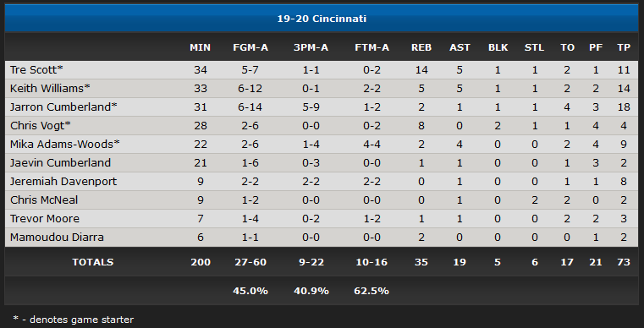The height and width of the screenshot is (328, 644).
Task: Select the TP column header
Action: click(624, 47)
